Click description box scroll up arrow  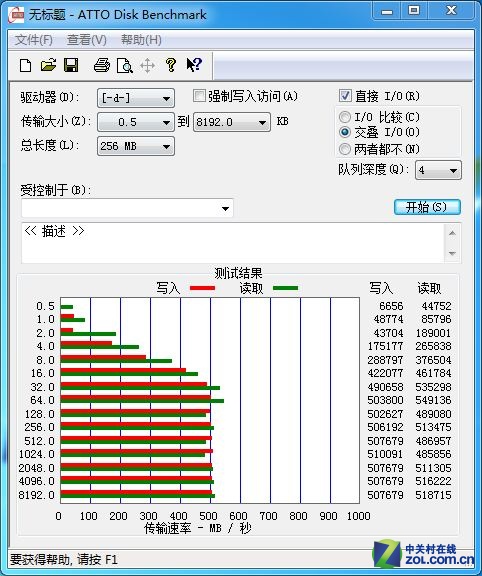(452, 233)
